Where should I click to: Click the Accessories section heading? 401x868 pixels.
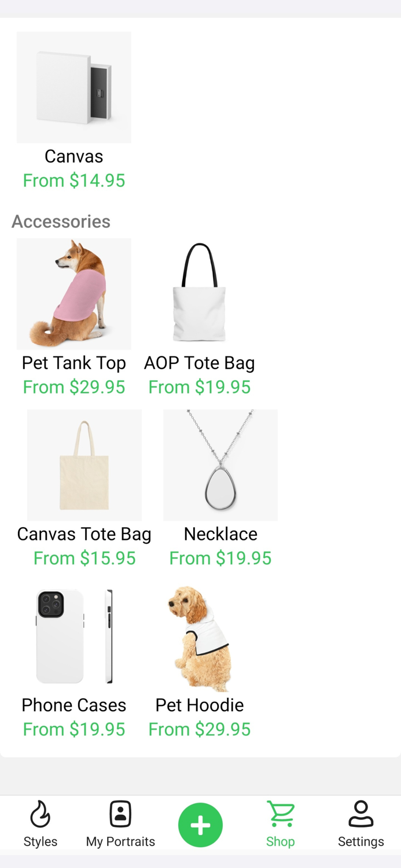(61, 222)
